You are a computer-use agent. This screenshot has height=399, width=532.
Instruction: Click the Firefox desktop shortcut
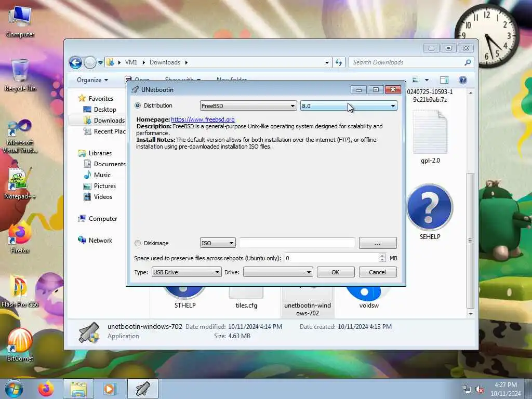click(x=20, y=237)
